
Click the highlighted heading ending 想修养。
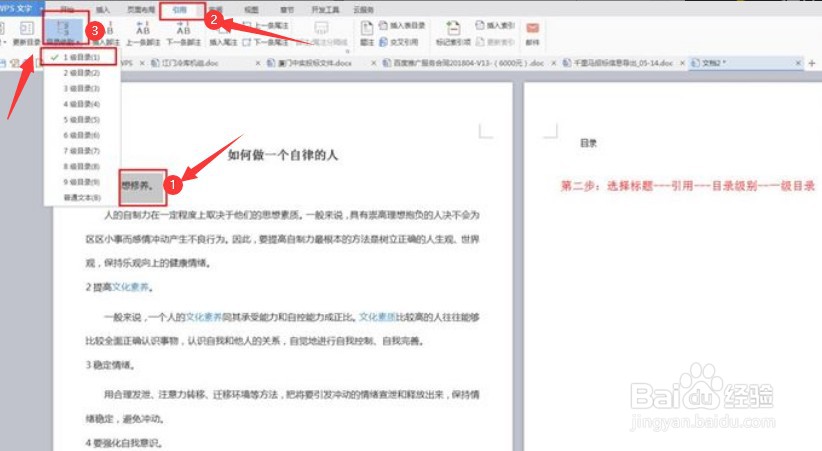pyautogui.click(x=137, y=185)
